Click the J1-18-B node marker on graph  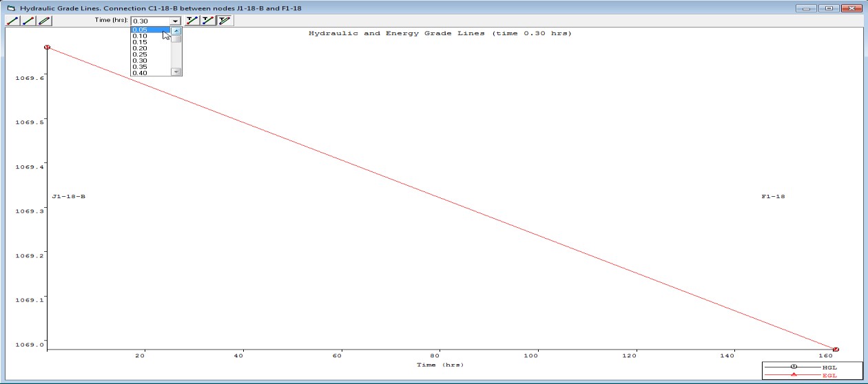coord(47,47)
